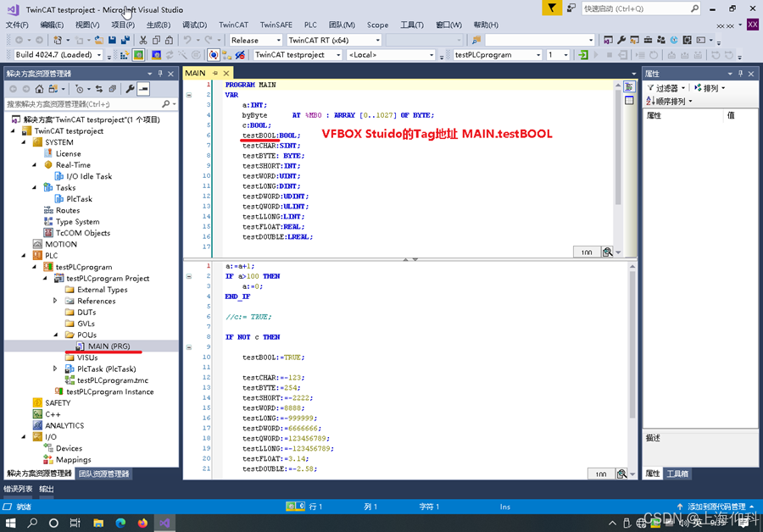
Task: Click the Cut scissors icon
Action: 143,40
